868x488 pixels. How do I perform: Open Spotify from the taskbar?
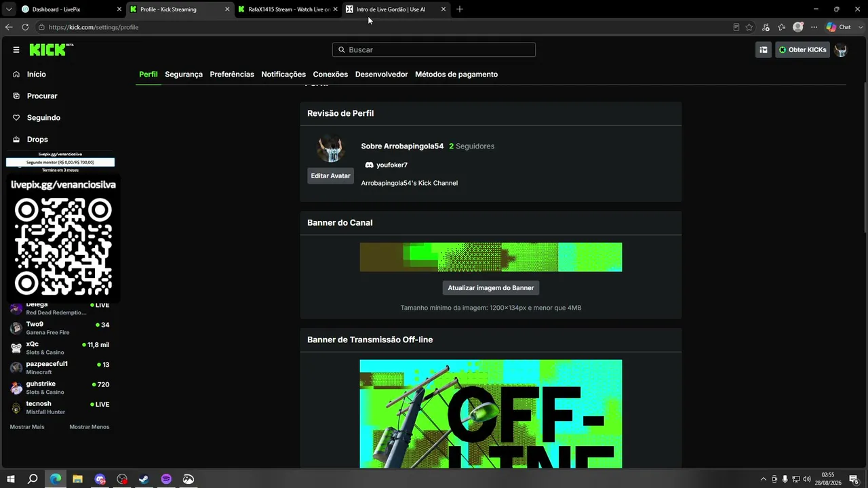[166, 479]
